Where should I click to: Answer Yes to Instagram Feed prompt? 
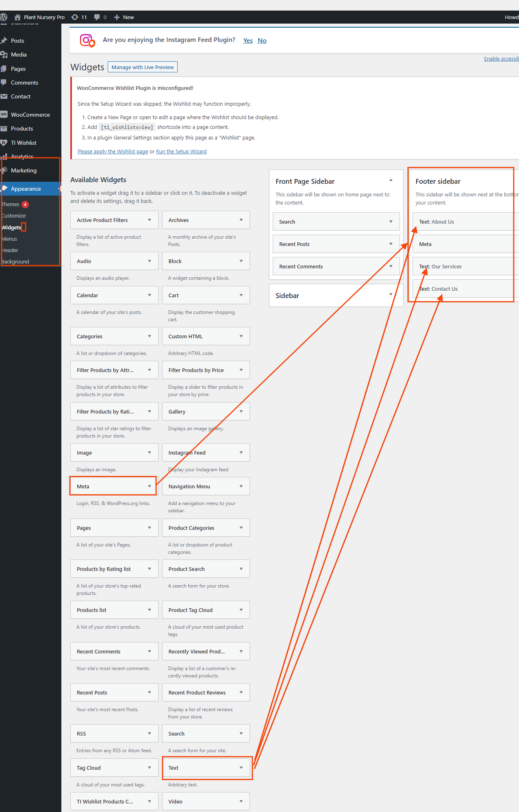[248, 40]
